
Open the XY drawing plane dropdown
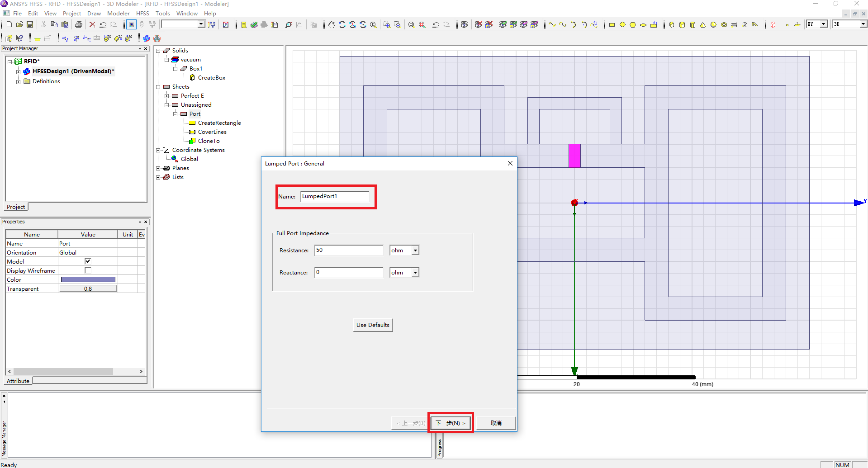click(823, 24)
